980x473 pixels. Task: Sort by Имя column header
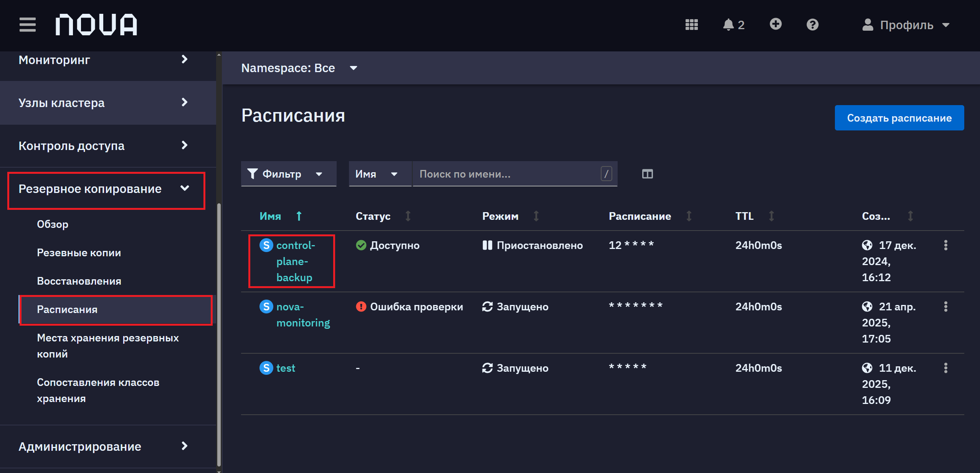281,216
